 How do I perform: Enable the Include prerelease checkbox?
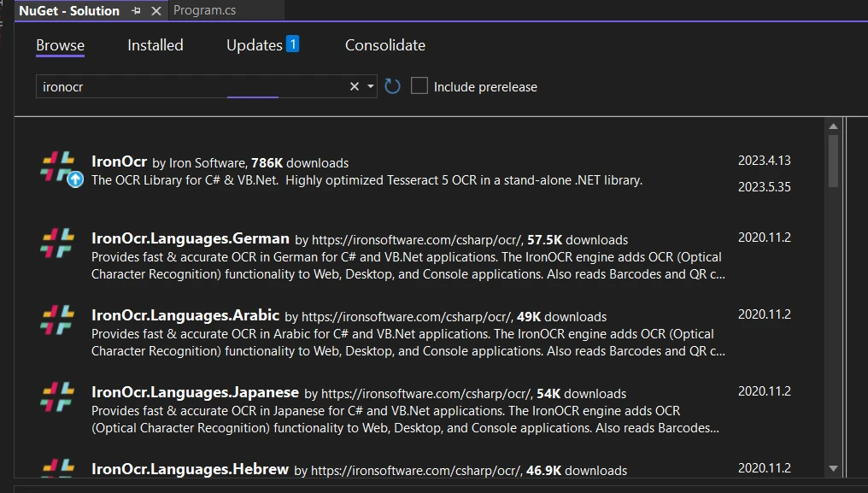point(419,86)
